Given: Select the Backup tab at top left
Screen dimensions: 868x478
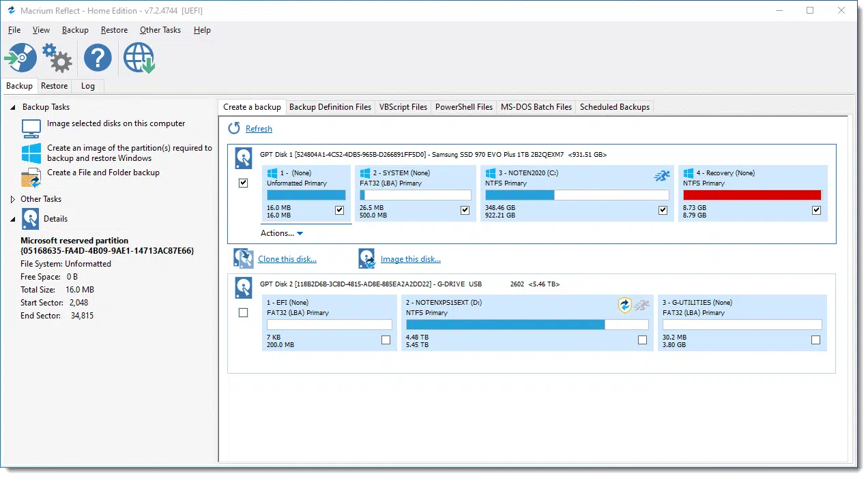Looking at the screenshot, I should (x=19, y=86).
